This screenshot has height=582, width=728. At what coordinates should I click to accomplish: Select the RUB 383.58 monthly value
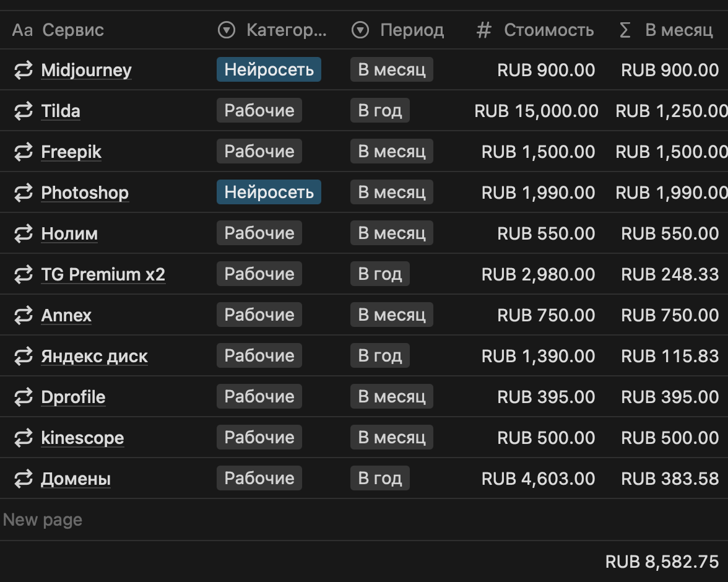(670, 479)
